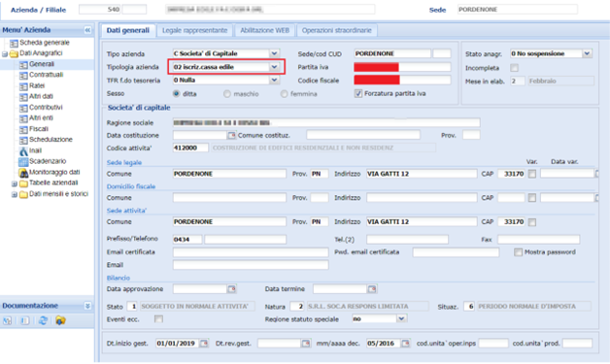Open Contributivi in the menu tree

(x=46, y=108)
